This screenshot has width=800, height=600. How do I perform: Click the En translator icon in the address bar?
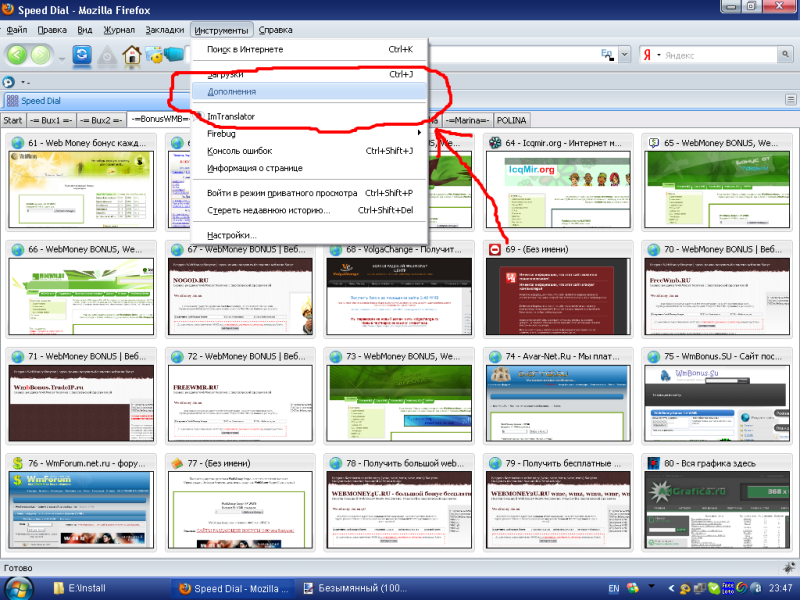[x=607, y=54]
